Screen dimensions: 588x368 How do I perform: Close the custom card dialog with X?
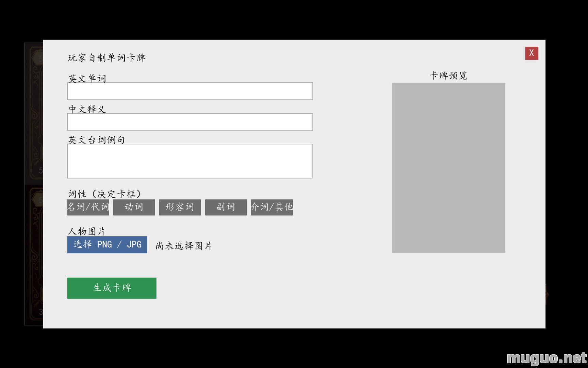pos(532,53)
